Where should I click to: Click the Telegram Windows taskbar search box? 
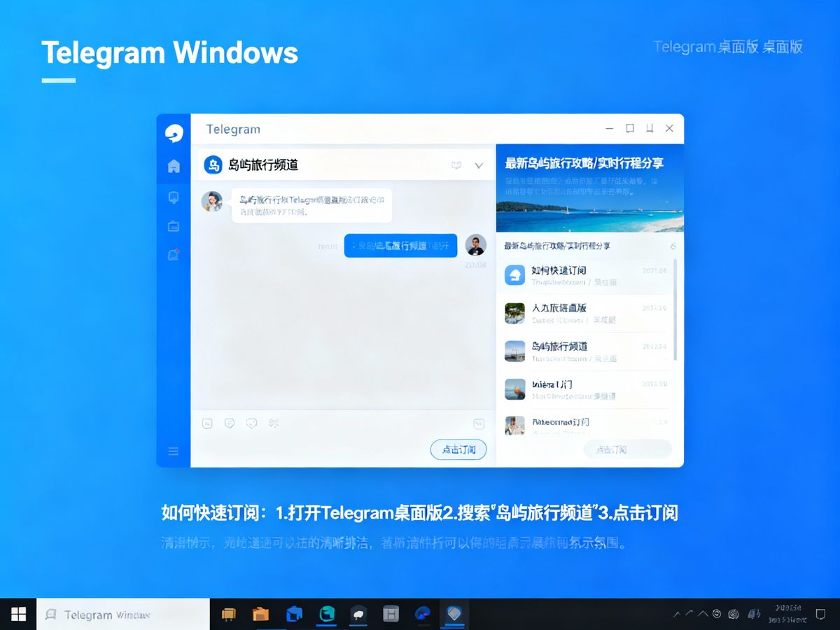coord(122,615)
